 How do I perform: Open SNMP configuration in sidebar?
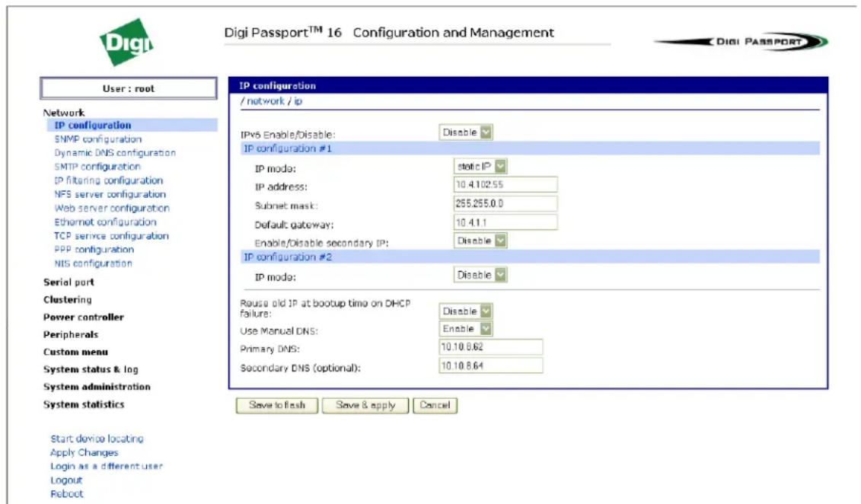point(97,139)
